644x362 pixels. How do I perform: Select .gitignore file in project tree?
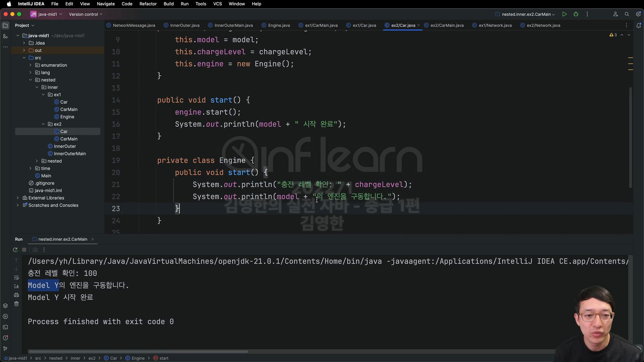[x=44, y=183]
